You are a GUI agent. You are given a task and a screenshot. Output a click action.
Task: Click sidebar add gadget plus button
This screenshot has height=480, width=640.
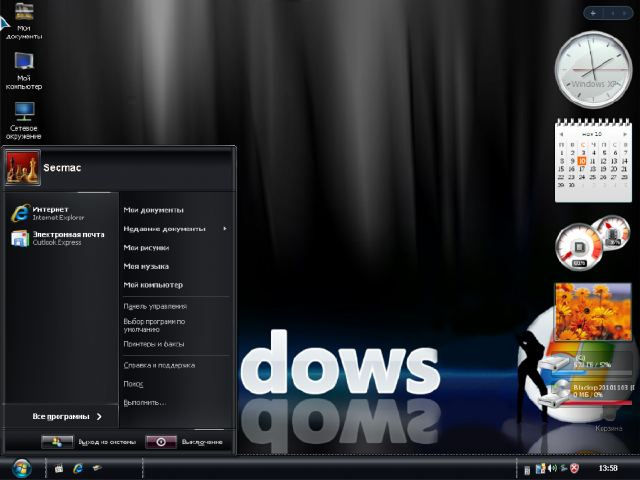(x=593, y=13)
